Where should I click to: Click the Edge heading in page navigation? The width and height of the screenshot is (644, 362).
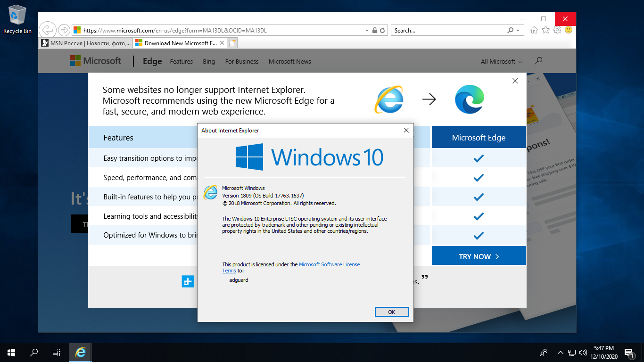(152, 61)
